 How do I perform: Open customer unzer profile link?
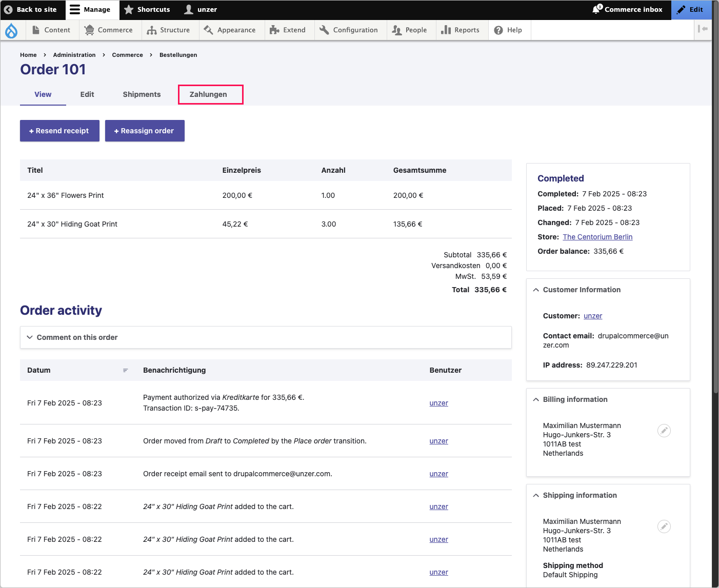(x=593, y=316)
